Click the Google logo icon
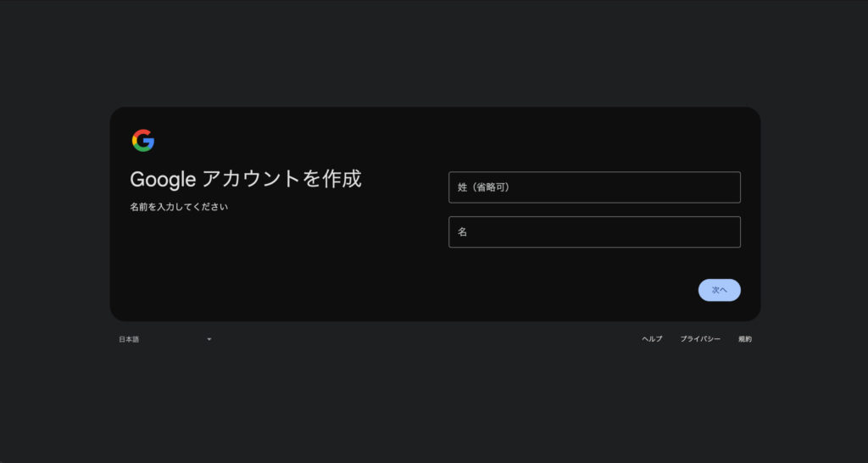Screen dimensions: 868x463 (142, 141)
